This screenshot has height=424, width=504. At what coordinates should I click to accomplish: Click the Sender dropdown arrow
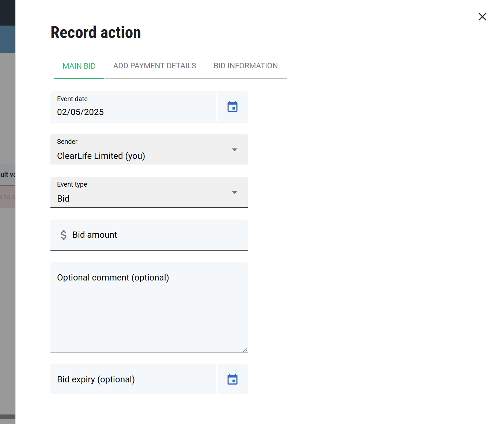click(x=235, y=150)
